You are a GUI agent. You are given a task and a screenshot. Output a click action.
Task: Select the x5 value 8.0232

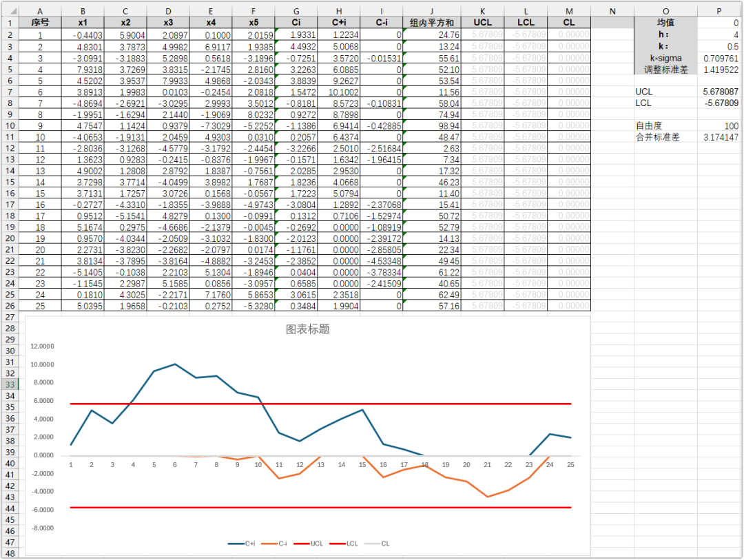[254, 114]
